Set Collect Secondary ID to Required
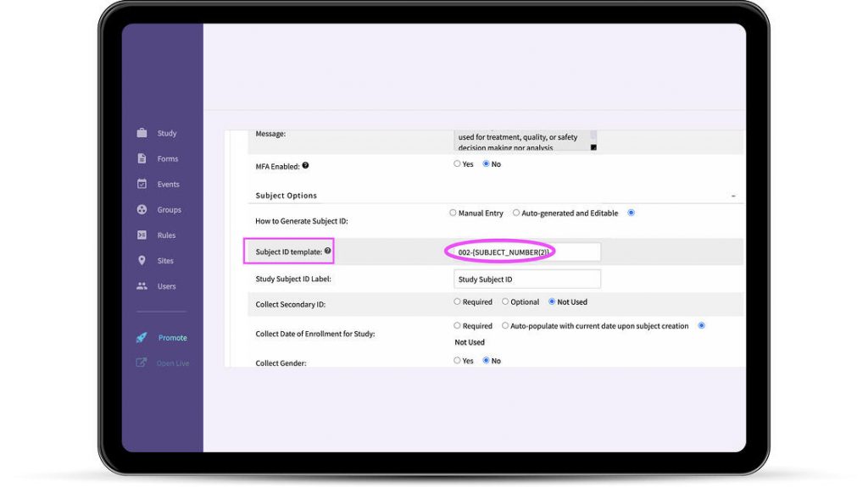 coord(457,302)
